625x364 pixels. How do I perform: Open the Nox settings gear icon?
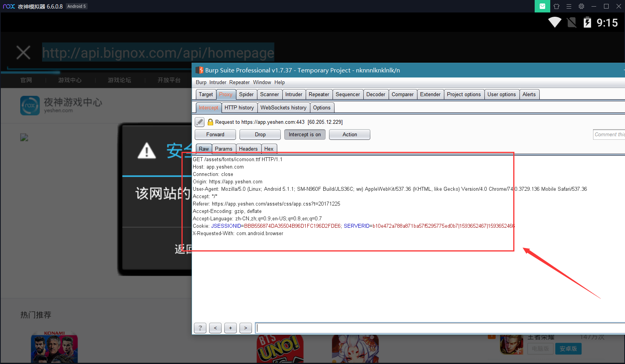click(581, 6)
